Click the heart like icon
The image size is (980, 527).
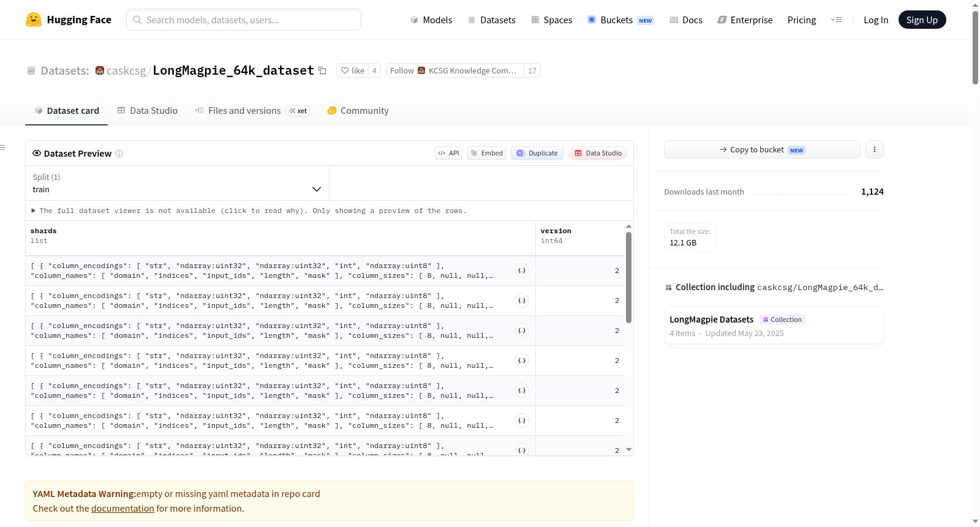345,70
